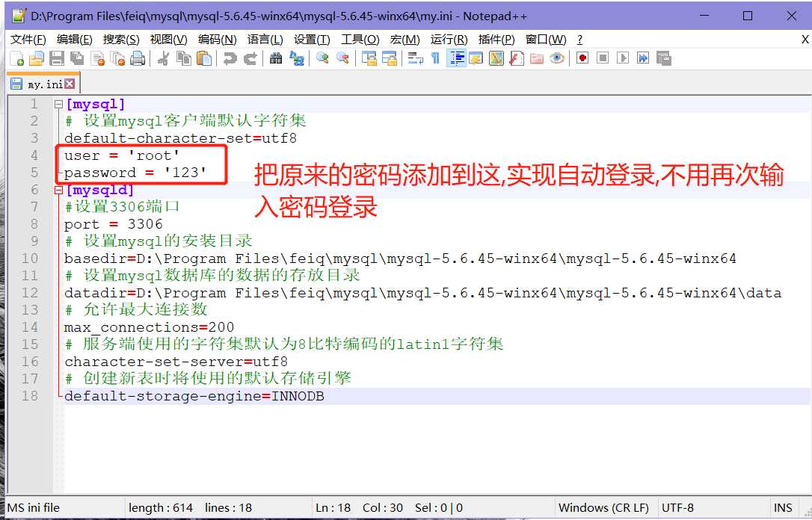Image resolution: width=812 pixels, height=520 pixels.
Task: Click the macro Playback icon
Action: coord(623,58)
